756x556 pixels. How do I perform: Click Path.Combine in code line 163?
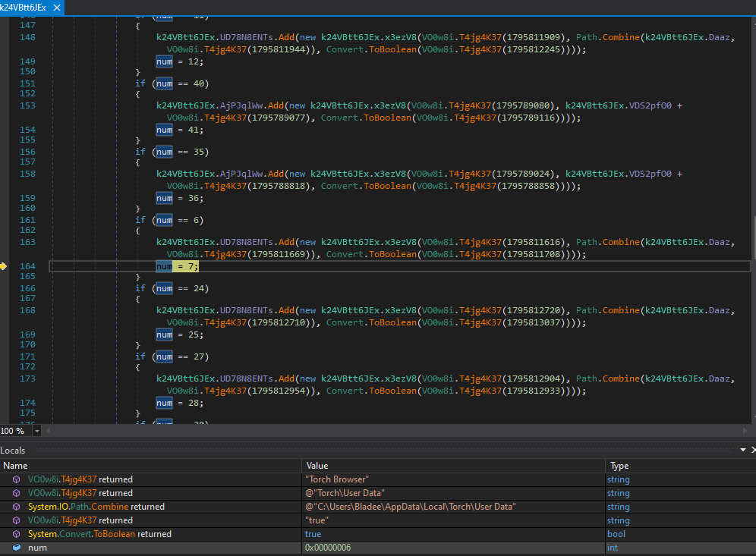(x=609, y=242)
